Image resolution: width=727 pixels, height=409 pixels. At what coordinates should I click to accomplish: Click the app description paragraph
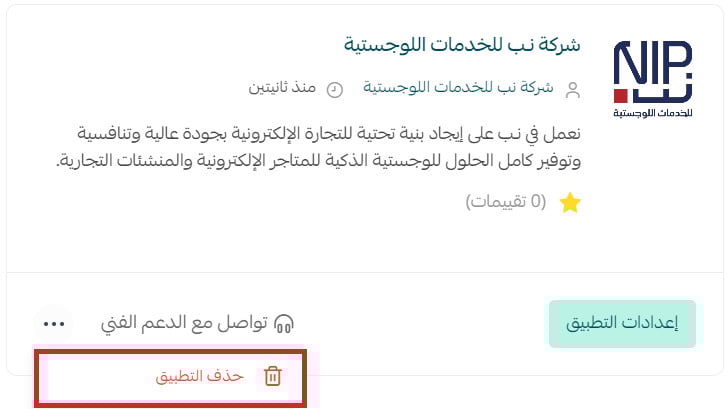point(318,147)
